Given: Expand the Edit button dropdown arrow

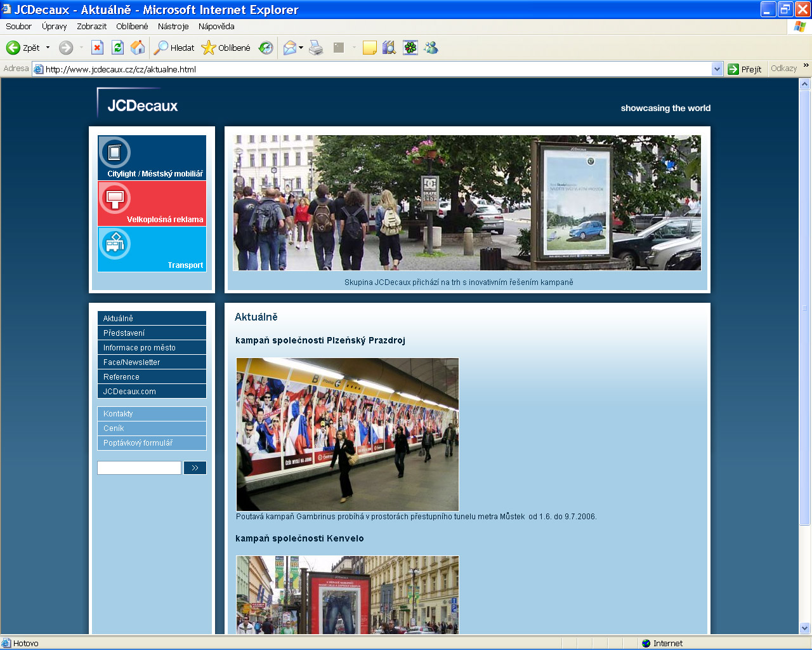Looking at the screenshot, I should point(354,48).
